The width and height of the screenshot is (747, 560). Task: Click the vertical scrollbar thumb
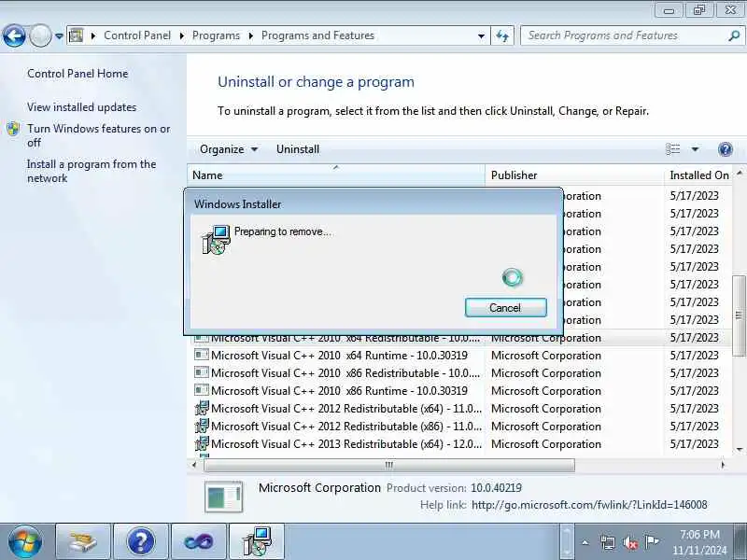[x=739, y=315]
